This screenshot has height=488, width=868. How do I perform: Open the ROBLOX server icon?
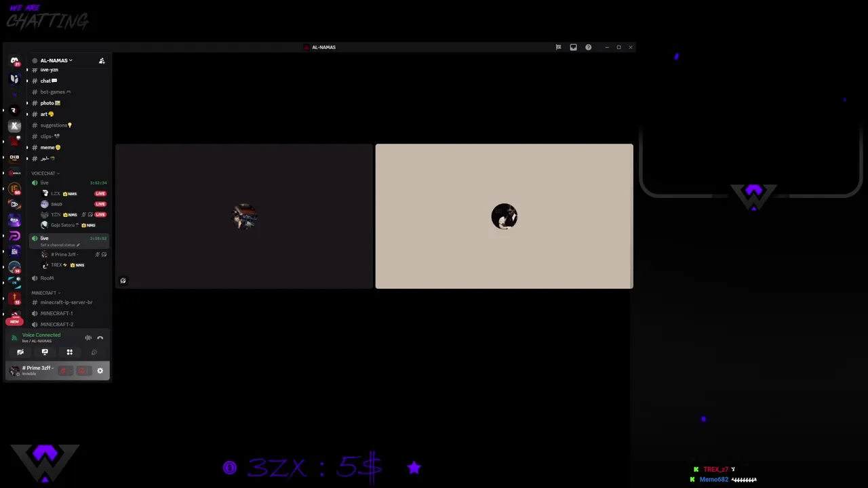point(14,173)
